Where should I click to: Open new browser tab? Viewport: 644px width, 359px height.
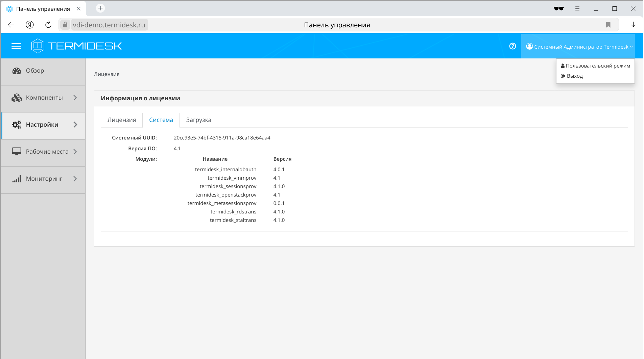point(100,8)
